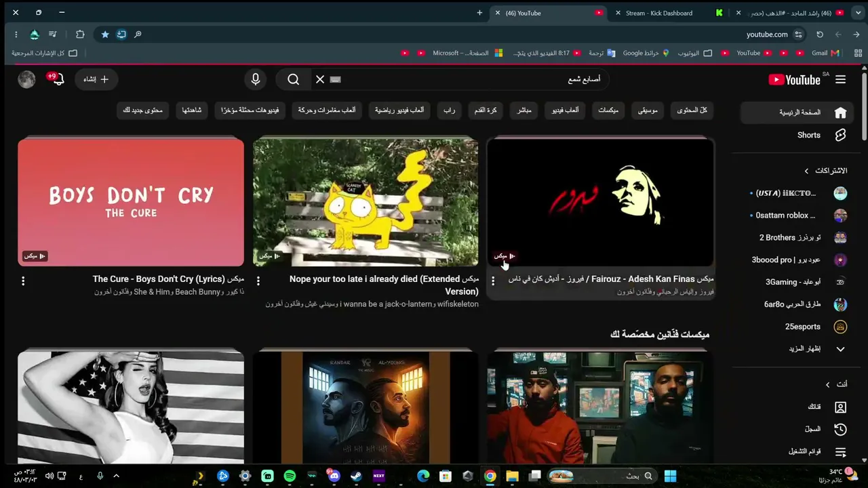868x488 pixels.
Task: Select the كرة القدم football filter chip
Action: click(x=486, y=110)
